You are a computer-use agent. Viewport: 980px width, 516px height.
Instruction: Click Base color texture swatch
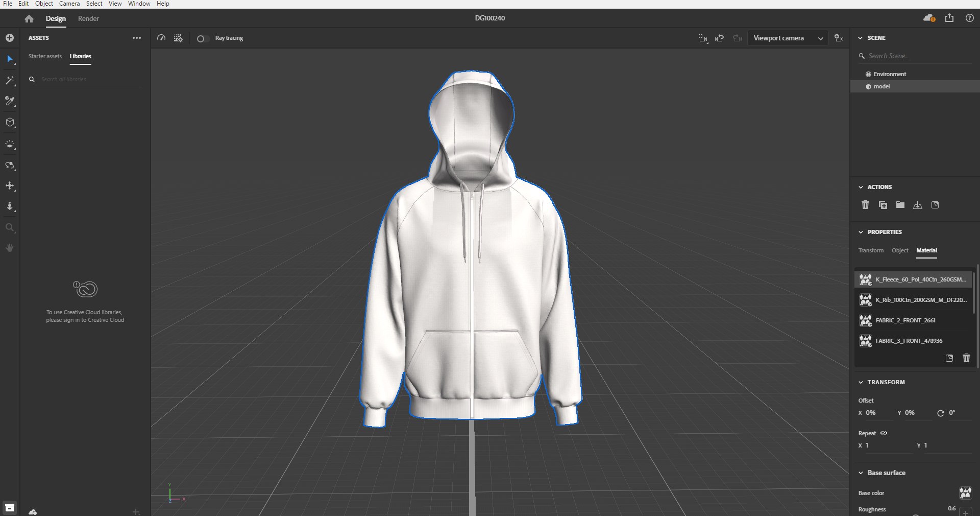pos(965,492)
